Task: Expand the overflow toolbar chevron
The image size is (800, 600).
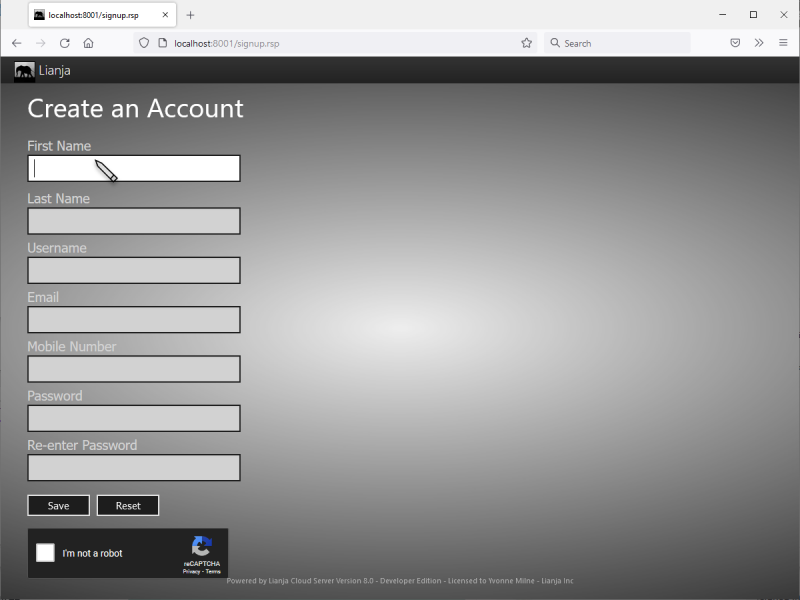Action: point(760,42)
